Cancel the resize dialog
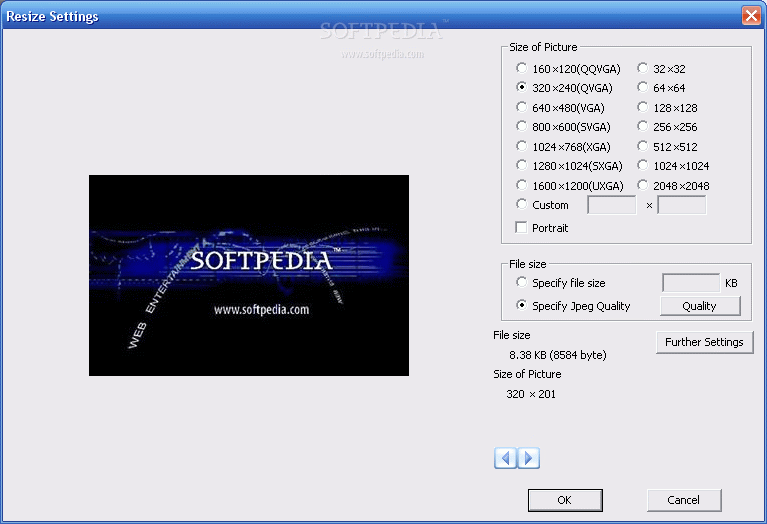Image resolution: width=767 pixels, height=524 pixels. [684, 500]
